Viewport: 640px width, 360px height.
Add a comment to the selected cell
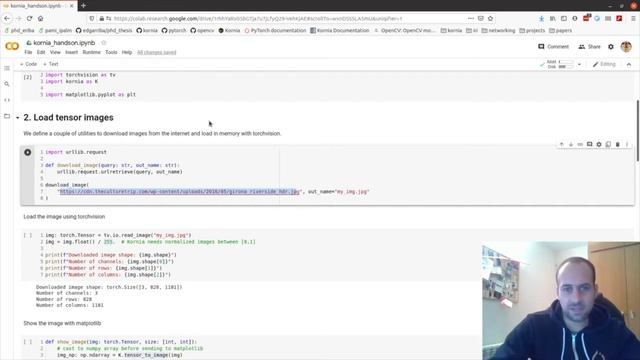click(x=589, y=144)
